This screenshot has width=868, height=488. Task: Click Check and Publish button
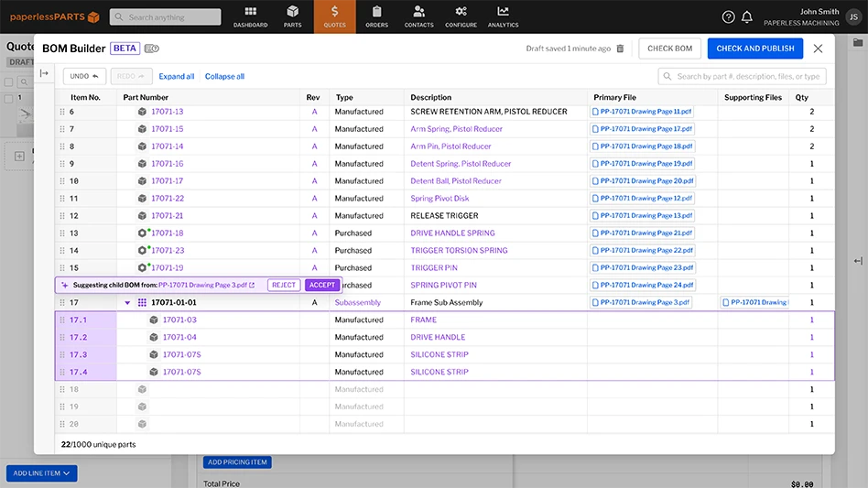point(754,49)
